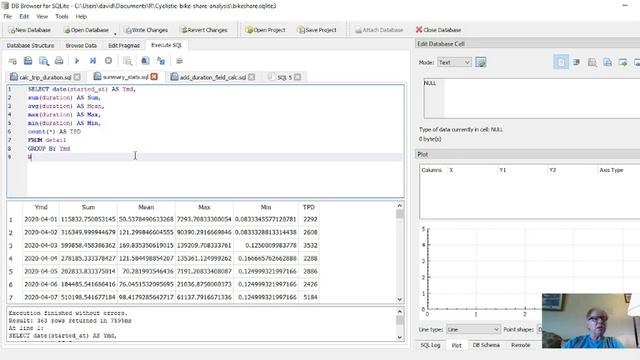Click the save results view icon

pyautogui.click(x=127, y=61)
